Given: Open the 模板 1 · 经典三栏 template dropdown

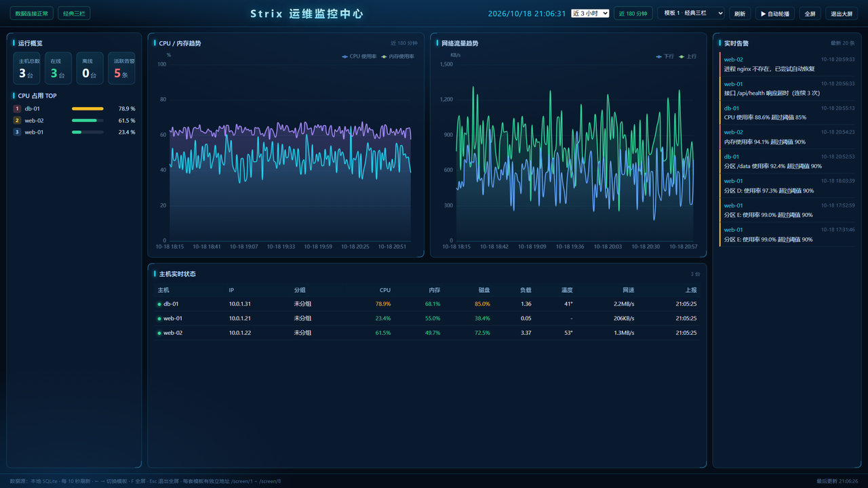Looking at the screenshot, I should pos(691,13).
